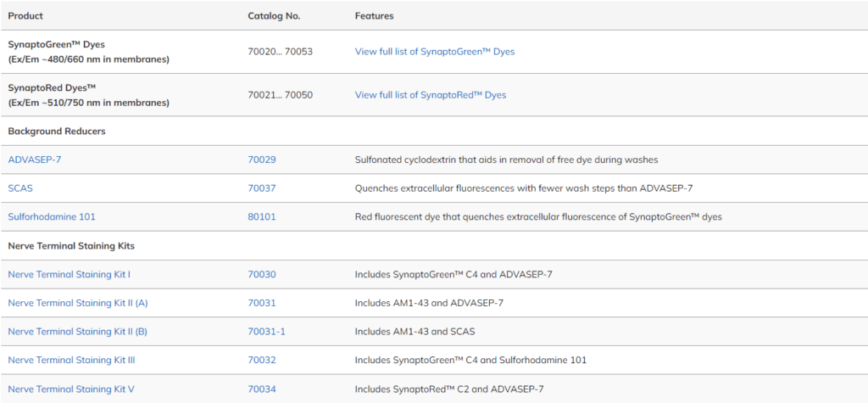Open Nerve Terminal Staining Kit III
Image resolution: width=868 pixels, height=403 pixels.
coord(71,361)
